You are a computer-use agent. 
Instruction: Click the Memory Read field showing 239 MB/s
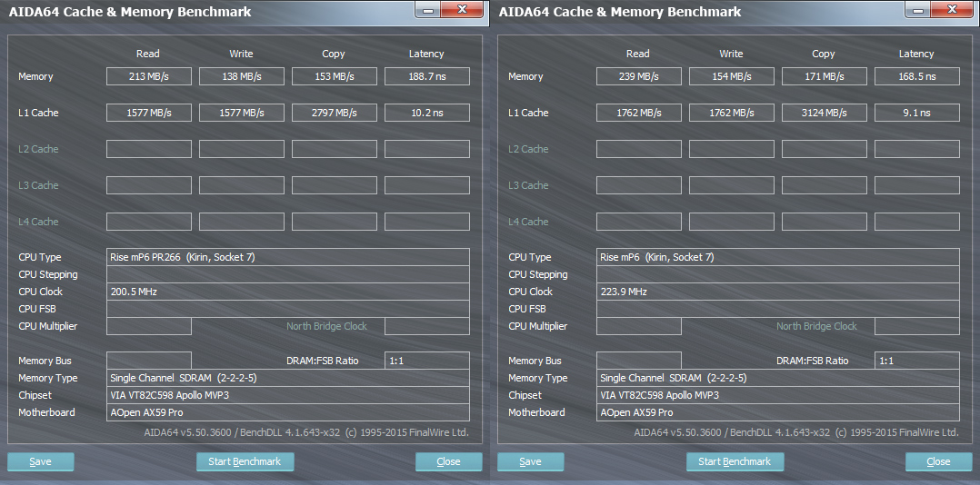coord(638,76)
